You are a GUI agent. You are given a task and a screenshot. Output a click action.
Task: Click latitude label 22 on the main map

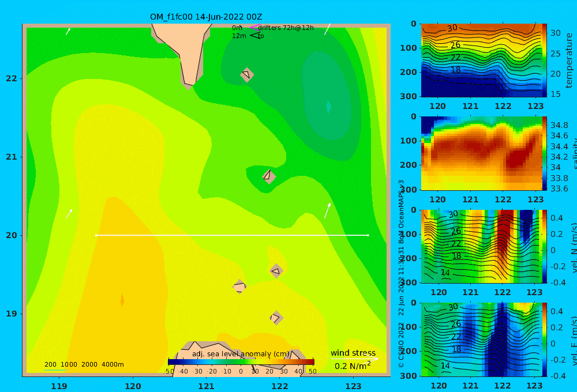click(12, 78)
